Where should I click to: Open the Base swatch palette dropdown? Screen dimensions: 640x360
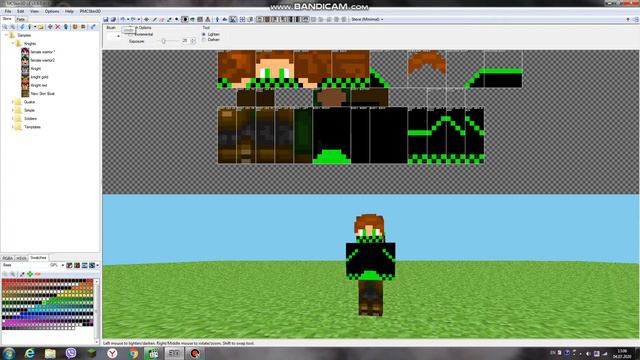[63, 265]
